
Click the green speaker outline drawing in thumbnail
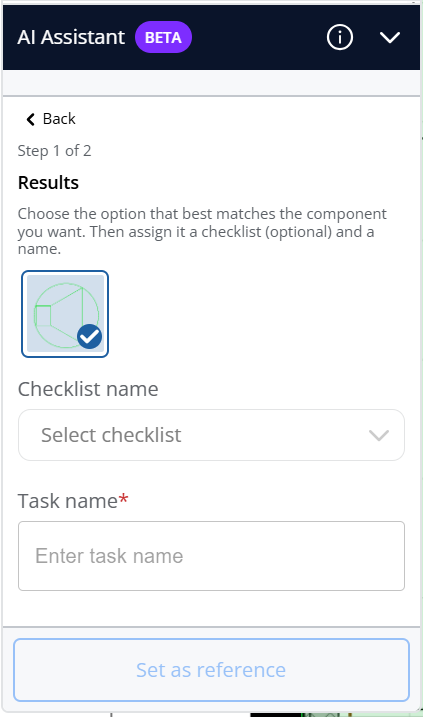click(x=65, y=315)
